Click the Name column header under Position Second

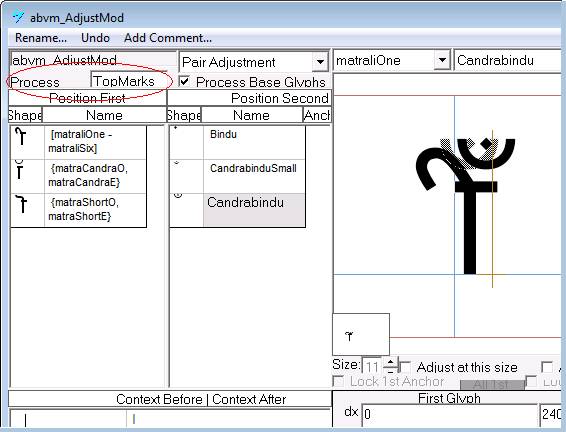pyautogui.click(x=252, y=115)
